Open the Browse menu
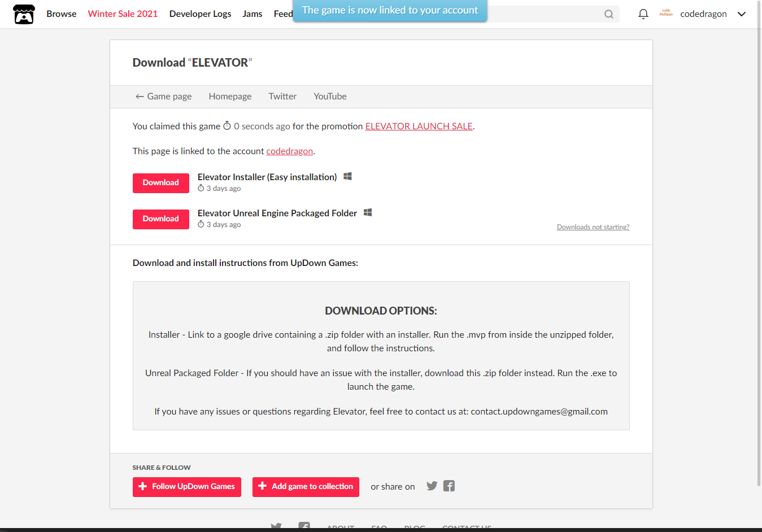Viewport: 762px width, 532px height. [62, 14]
